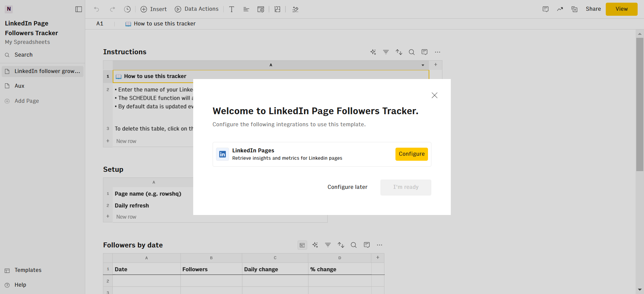
Task: Open the Data Actions menu
Action: click(x=197, y=9)
